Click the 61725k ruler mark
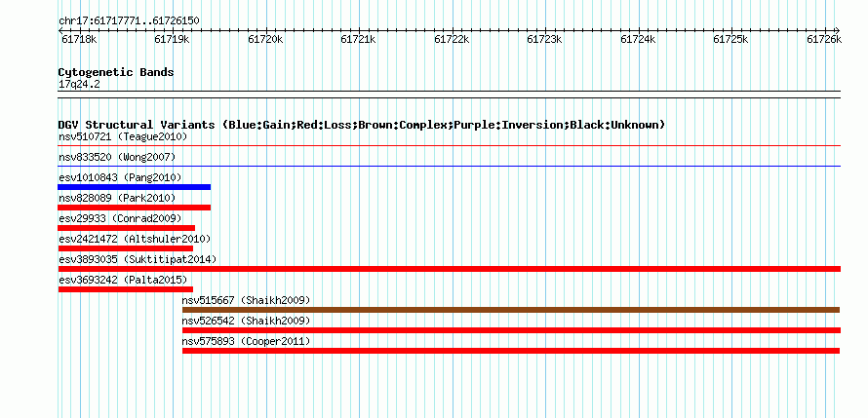Screen dimensions: 868x418 point(731,39)
